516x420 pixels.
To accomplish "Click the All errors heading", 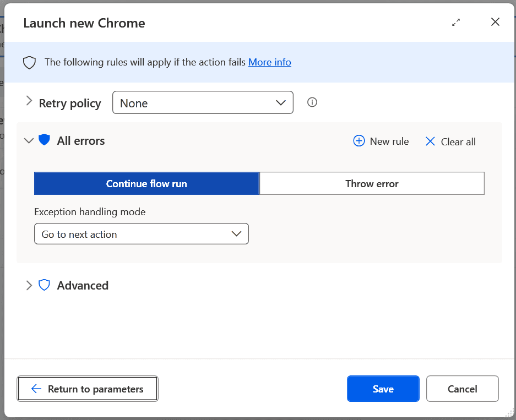I will (x=81, y=141).
